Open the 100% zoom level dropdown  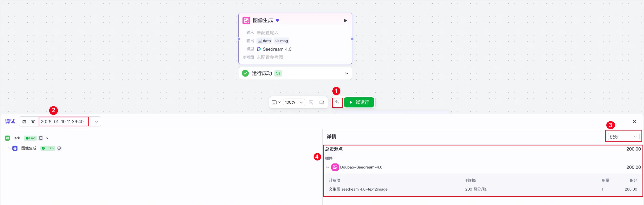pyautogui.click(x=294, y=102)
